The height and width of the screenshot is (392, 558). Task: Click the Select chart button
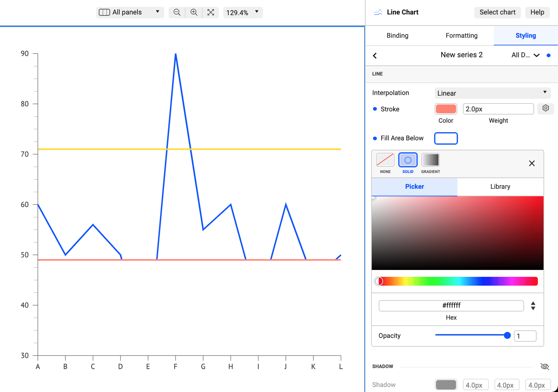tap(497, 12)
